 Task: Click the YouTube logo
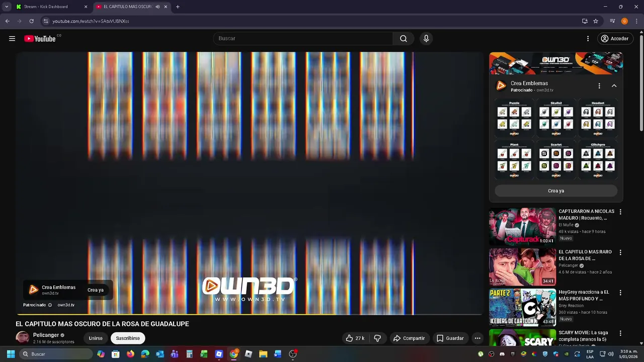[40, 39]
